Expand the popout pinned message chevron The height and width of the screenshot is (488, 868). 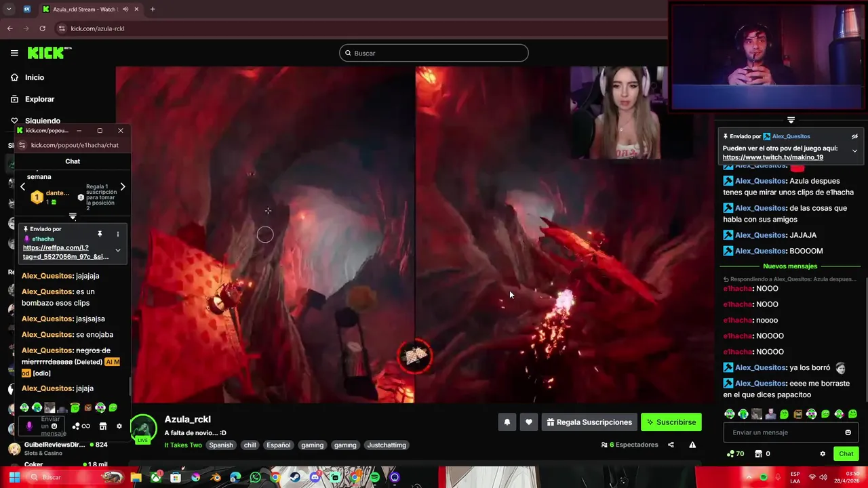(117, 250)
